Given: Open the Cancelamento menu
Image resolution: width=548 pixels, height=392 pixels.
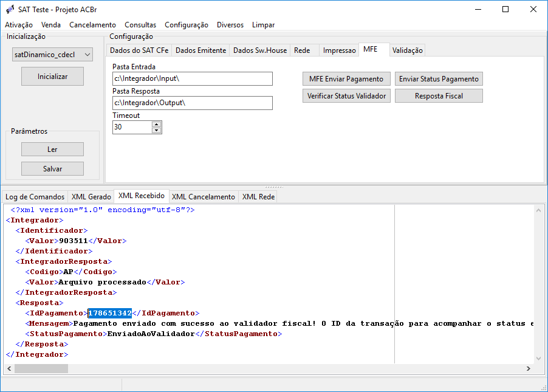Looking at the screenshot, I should point(92,25).
